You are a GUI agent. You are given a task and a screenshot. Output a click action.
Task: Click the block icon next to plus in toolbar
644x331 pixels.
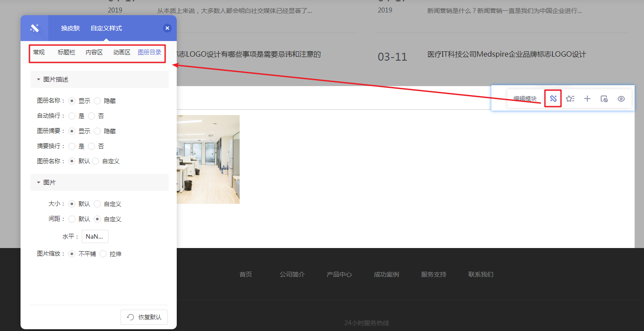[x=604, y=99]
